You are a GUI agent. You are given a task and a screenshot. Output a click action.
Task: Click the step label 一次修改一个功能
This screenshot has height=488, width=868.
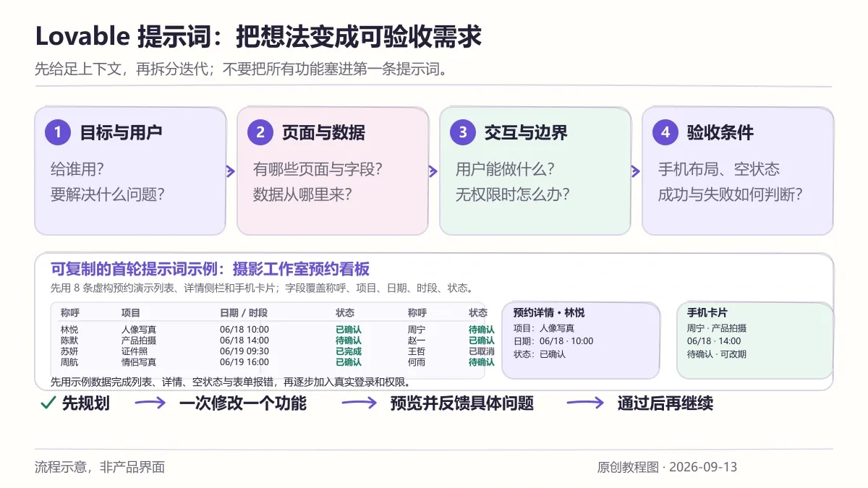pos(243,403)
